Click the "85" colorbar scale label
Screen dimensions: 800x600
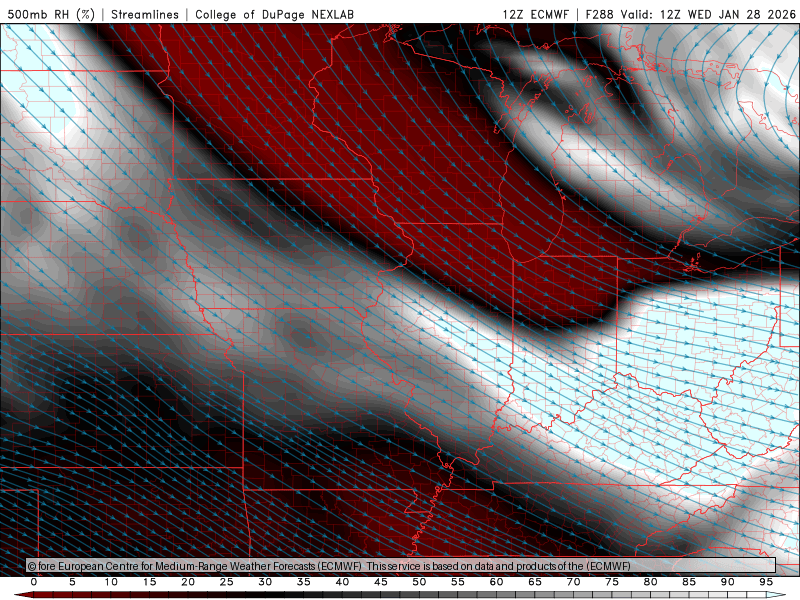click(x=689, y=582)
